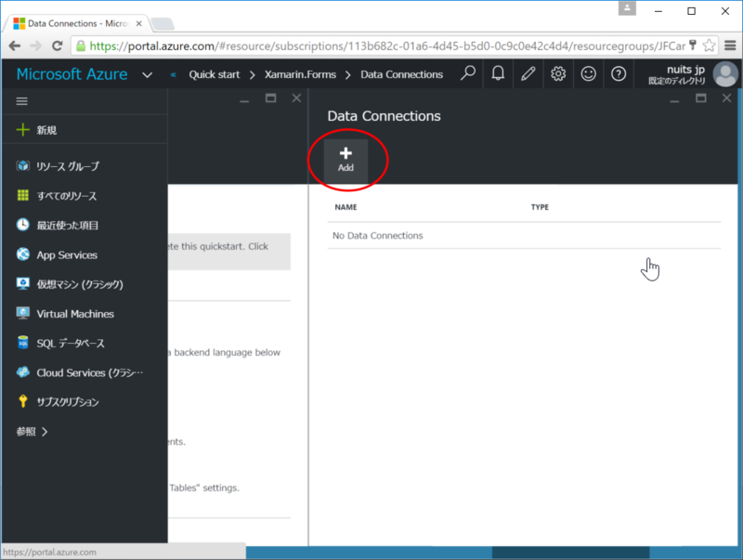The height and width of the screenshot is (560, 743).
Task: Open the search magnifier in Azure header
Action: [468, 74]
